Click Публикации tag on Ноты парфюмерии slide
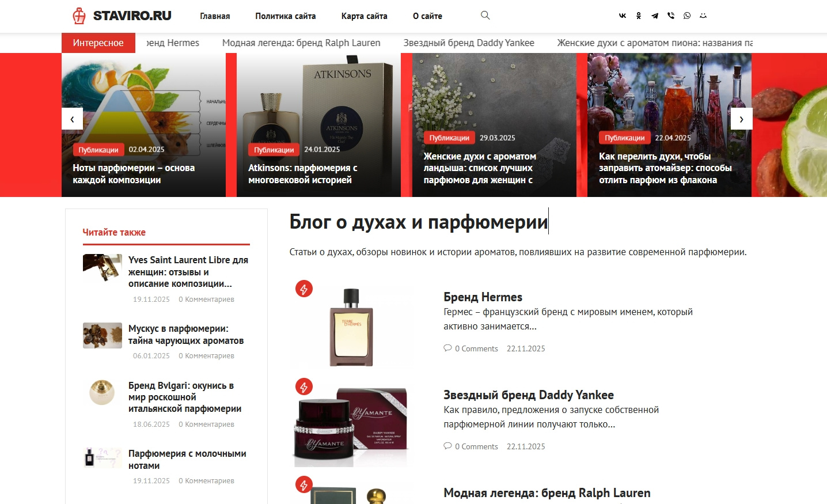Screen dimensions: 827x504 (x=98, y=150)
